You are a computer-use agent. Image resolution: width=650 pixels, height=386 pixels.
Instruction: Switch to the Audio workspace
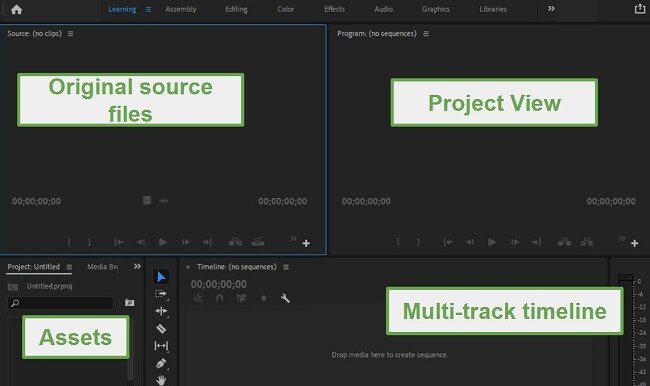coord(383,9)
